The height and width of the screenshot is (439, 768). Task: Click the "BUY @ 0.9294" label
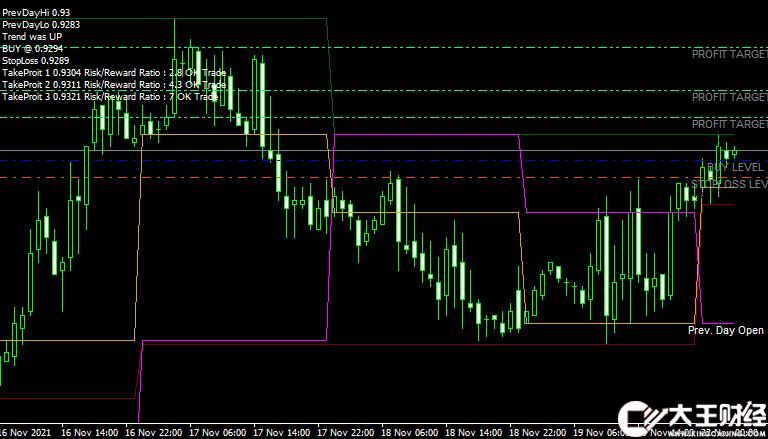[x=32, y=49]
